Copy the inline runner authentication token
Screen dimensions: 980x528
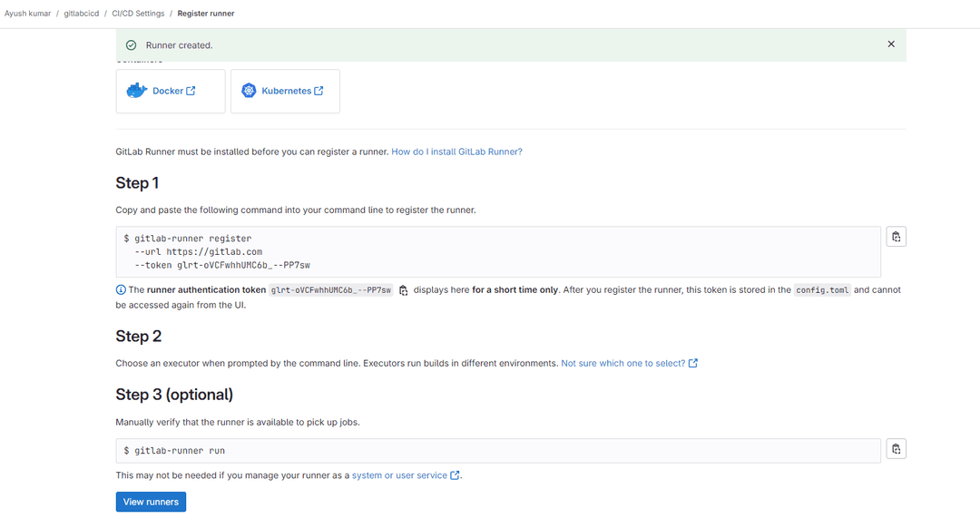pyautogui.click(x=403, y=290)
